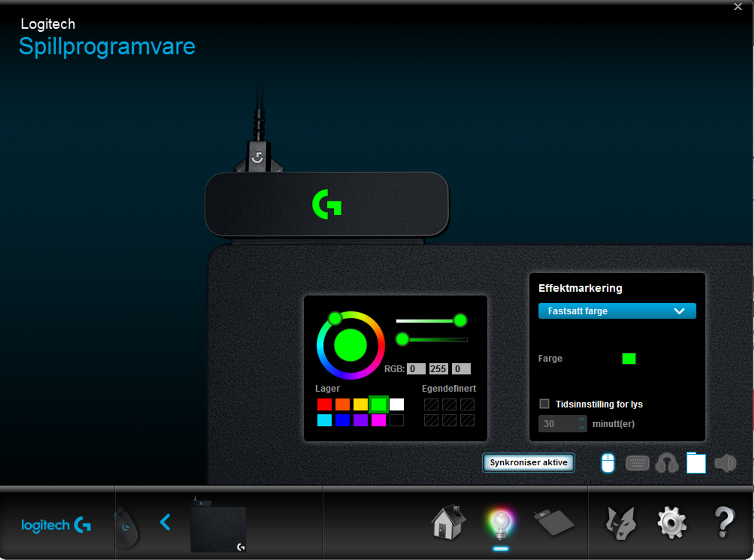Image resolution: width=754 pixels, height=560 pixels.
Task: Click the top-middle Egendefinert custom slot
Action: pyautogui.click(x=449, y=404)
